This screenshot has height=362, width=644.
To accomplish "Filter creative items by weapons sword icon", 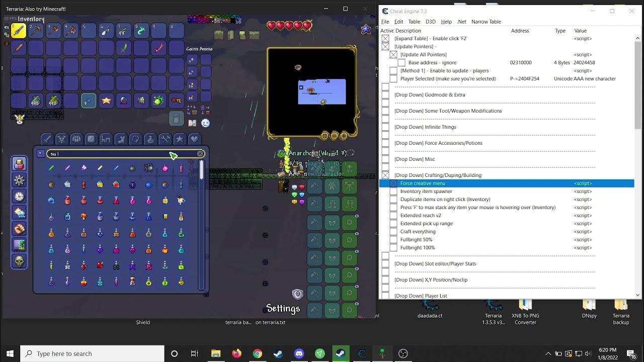I will tap(47, 139).
